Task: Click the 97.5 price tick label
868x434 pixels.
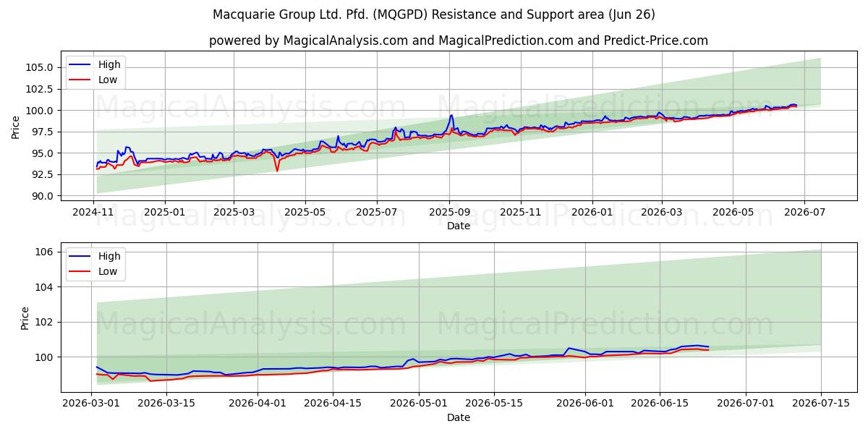Action: coord(43,132)
